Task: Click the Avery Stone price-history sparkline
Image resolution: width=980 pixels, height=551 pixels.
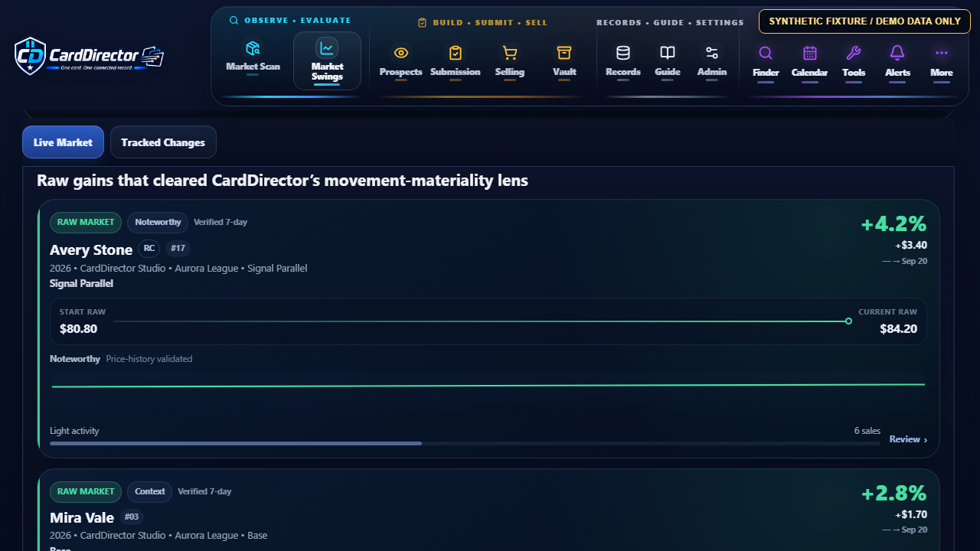Action: [488, 386]
